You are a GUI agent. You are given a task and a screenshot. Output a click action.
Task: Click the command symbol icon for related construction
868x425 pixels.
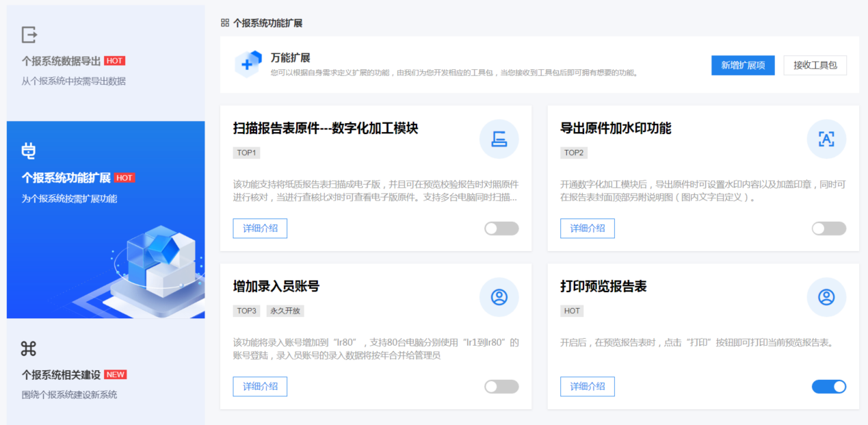(x=29, y=348)
